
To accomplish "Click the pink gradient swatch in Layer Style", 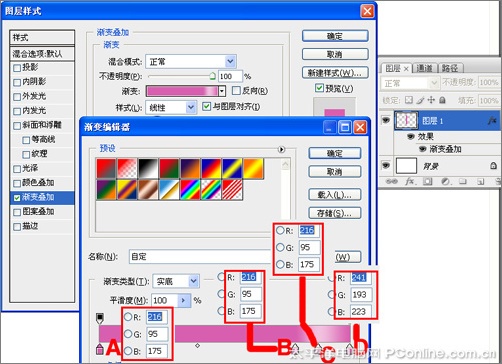I will [x=182, y=91].
